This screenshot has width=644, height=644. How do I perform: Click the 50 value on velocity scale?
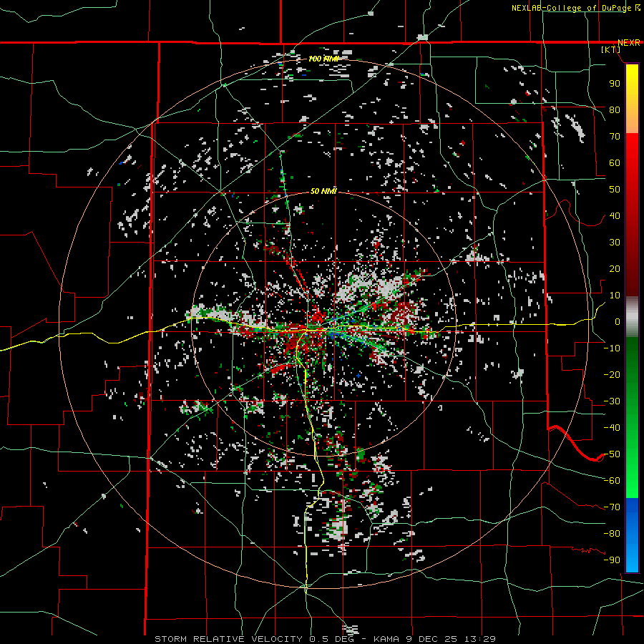(x=615, y=190)
